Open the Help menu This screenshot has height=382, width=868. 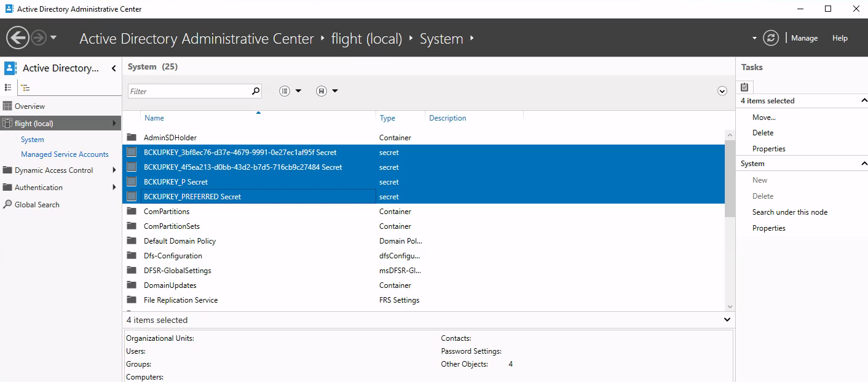click(x=840, y=38)
